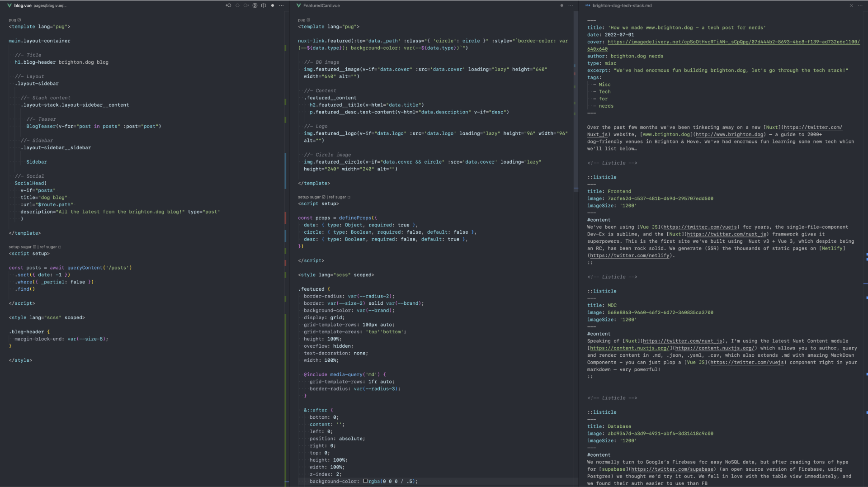Screen dimensions: 868x487
Task: Open the twitter.com/Nuxt_js link in intro paragraph
Action: (812, 127)
